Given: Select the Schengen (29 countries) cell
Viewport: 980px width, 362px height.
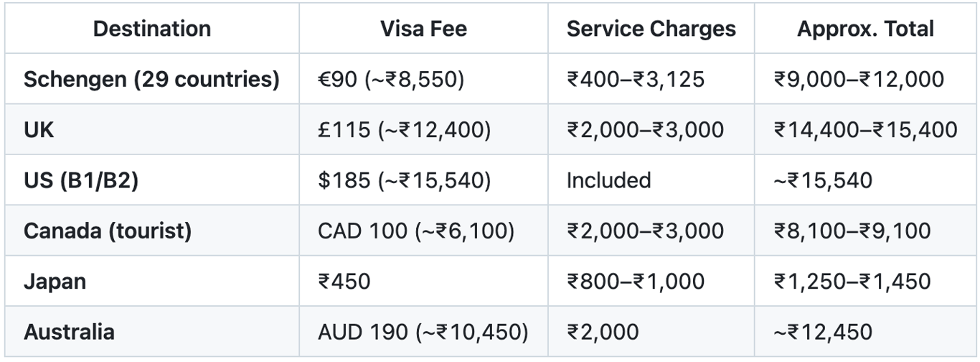Looking at the screenshot, I should pos(152,79).
